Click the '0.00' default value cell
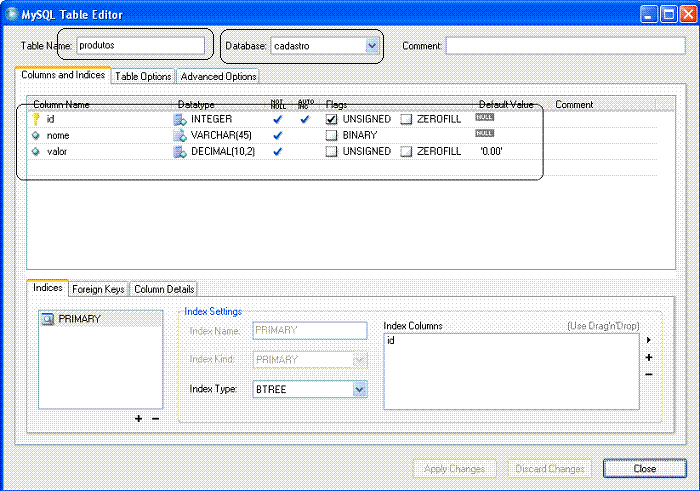The image size is (700, 491). pos(491,151)
